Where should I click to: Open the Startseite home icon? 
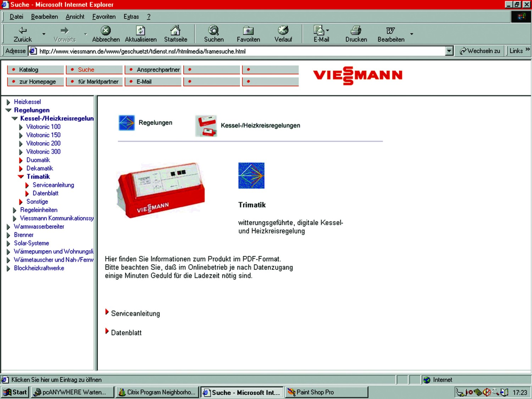(175, 30)
